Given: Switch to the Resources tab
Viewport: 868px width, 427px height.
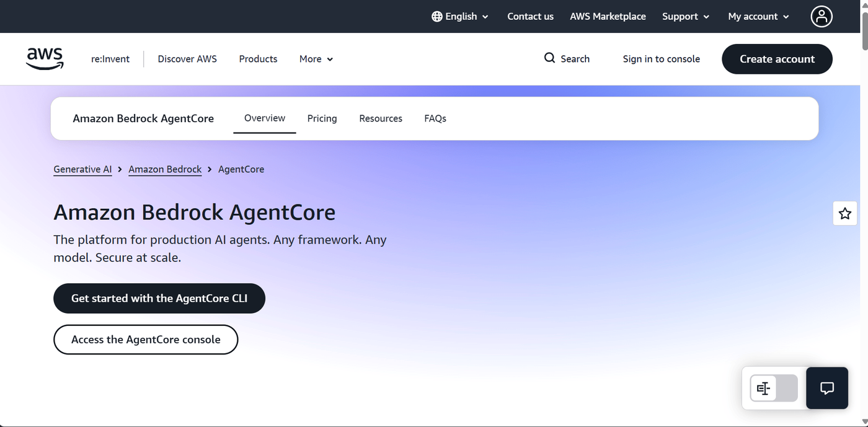Looking at the screenshot, I should [381, 118].
